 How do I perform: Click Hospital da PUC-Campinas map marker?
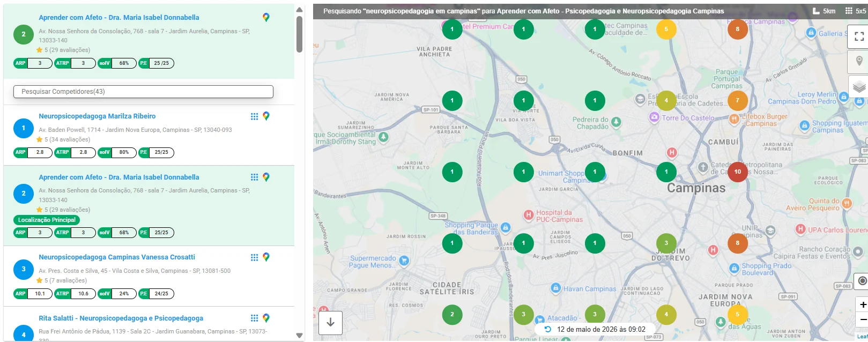tap(529, 215)
